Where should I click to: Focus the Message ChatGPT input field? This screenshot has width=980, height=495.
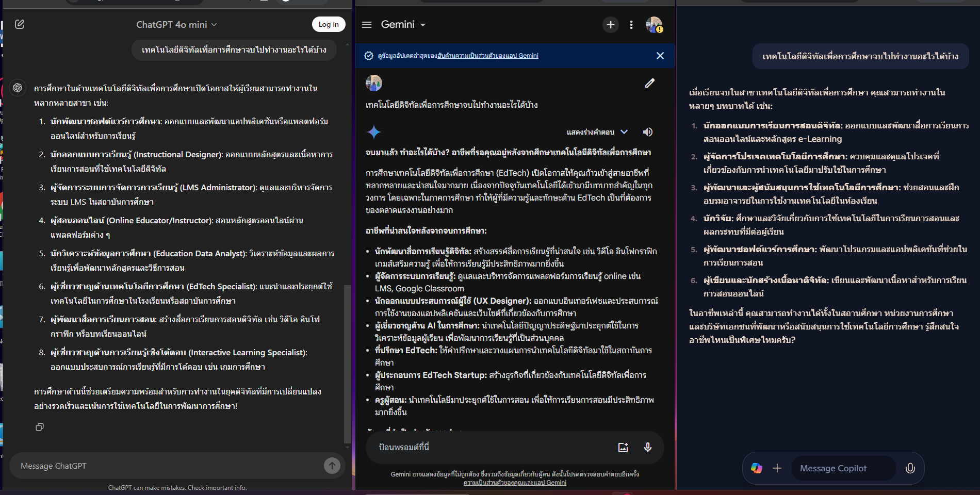(x=165, y=466)
